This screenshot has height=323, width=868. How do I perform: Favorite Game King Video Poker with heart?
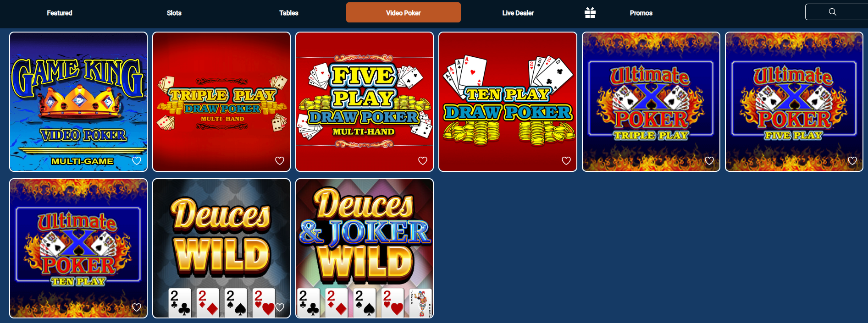(137, 161)
